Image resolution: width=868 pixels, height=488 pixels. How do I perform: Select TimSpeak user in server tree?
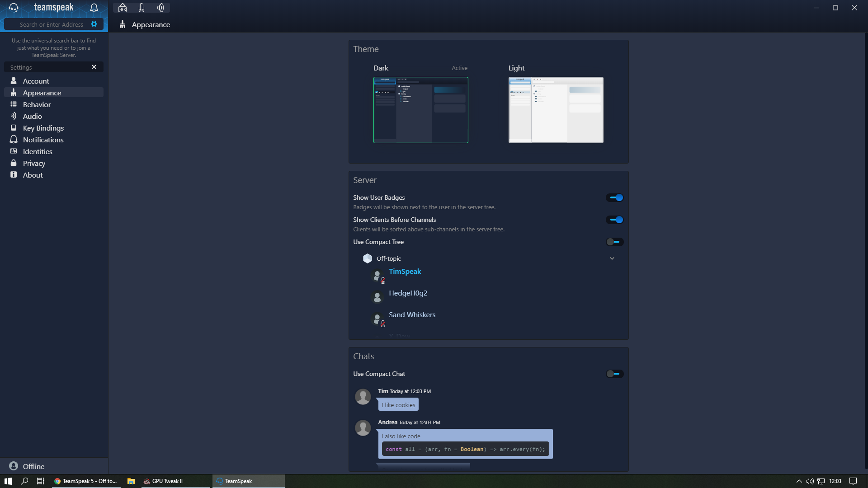pyautogui.click(x=405, y=271)
